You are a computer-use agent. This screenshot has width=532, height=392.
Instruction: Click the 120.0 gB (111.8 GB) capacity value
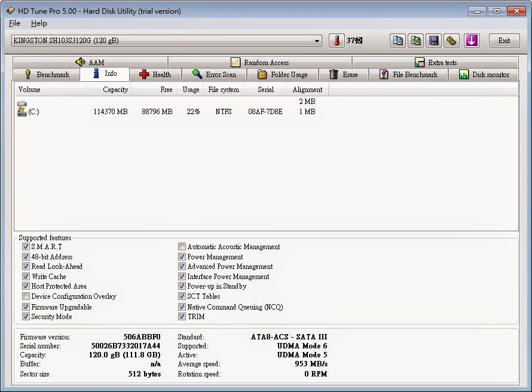pyautogui.click(x=124, y=355)
